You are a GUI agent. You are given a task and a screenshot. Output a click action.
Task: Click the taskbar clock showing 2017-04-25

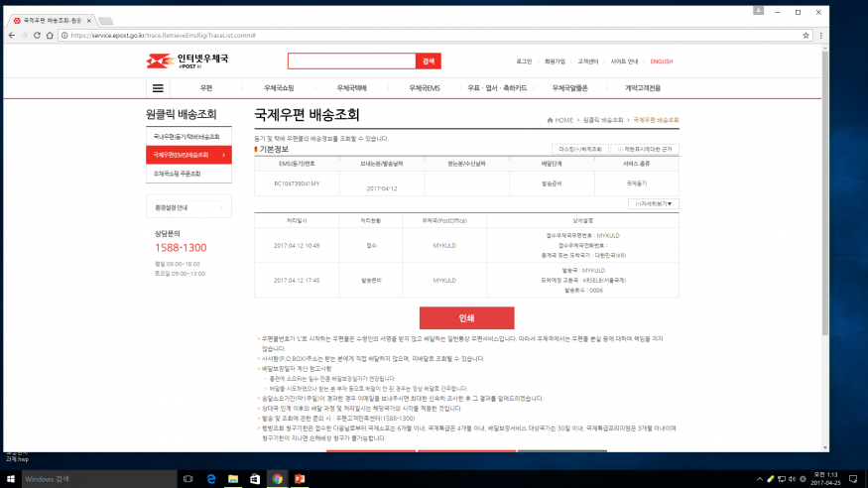[x=825, y=479]
